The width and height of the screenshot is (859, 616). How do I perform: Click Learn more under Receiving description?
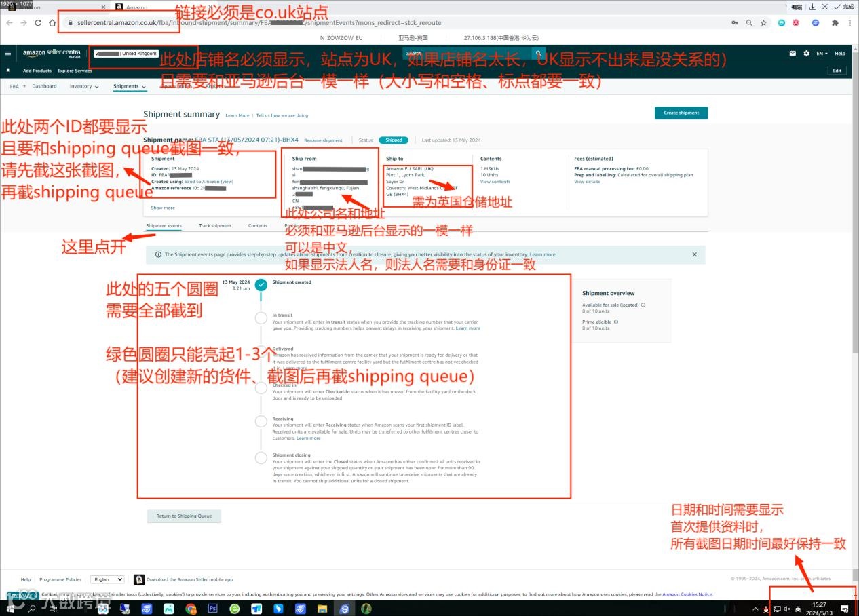pos(309,438)
